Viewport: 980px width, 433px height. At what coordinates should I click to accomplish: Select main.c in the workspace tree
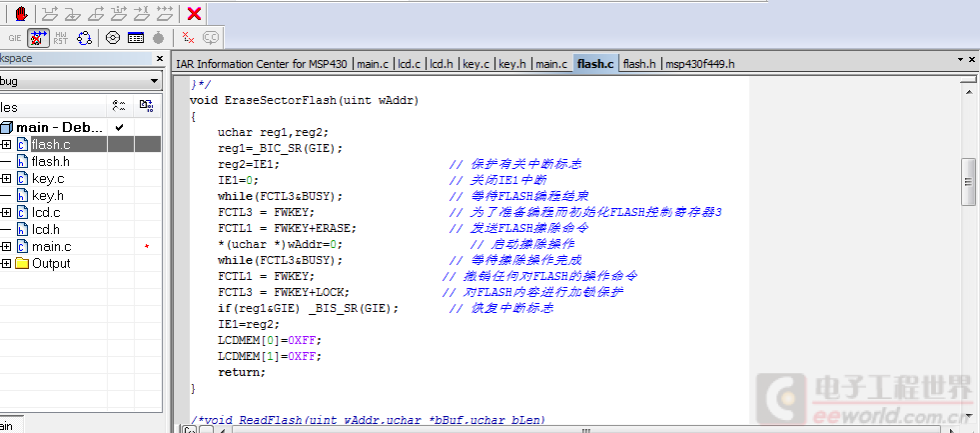click(51, 247)
